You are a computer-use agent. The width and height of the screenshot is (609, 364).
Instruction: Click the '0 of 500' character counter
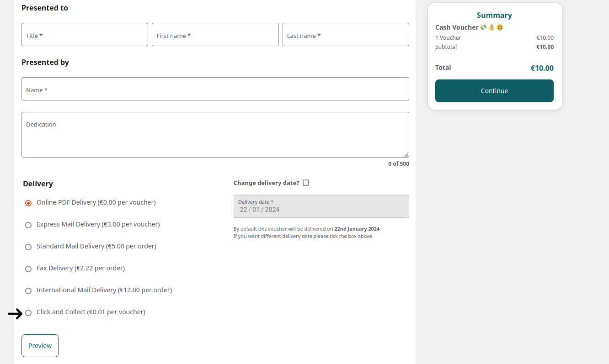point(399,164)
